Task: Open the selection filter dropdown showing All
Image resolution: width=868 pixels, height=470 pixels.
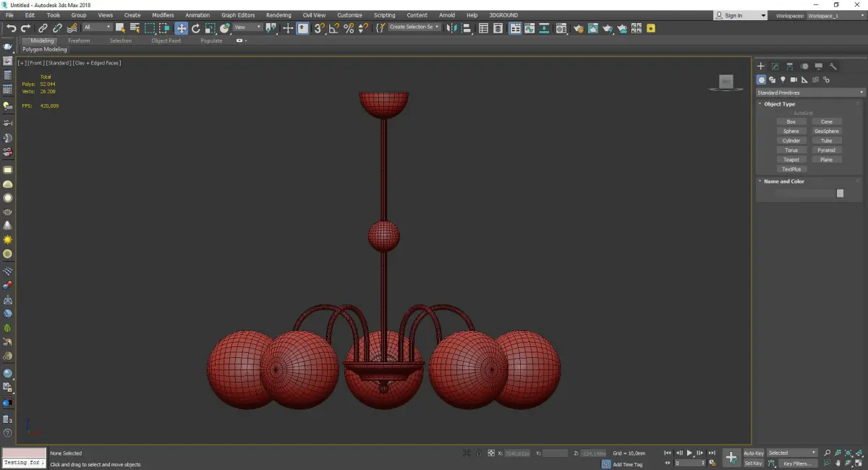Action: click(97, 27)
